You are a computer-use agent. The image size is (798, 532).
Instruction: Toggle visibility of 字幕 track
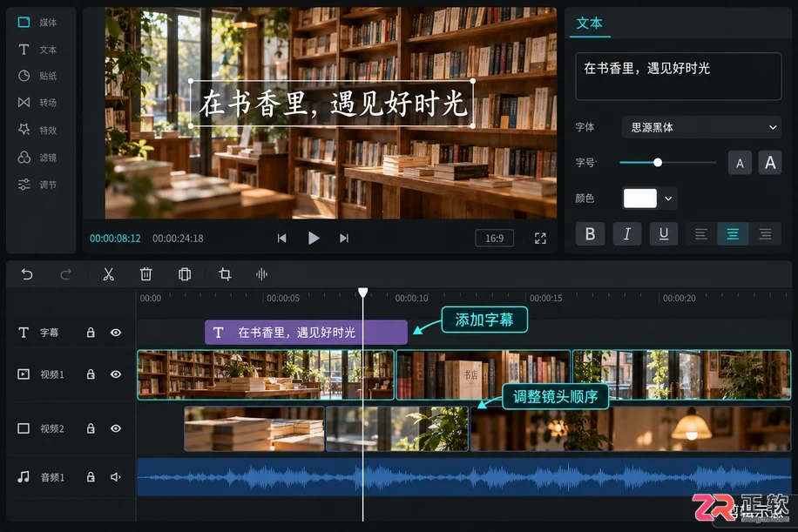(116, 333)
